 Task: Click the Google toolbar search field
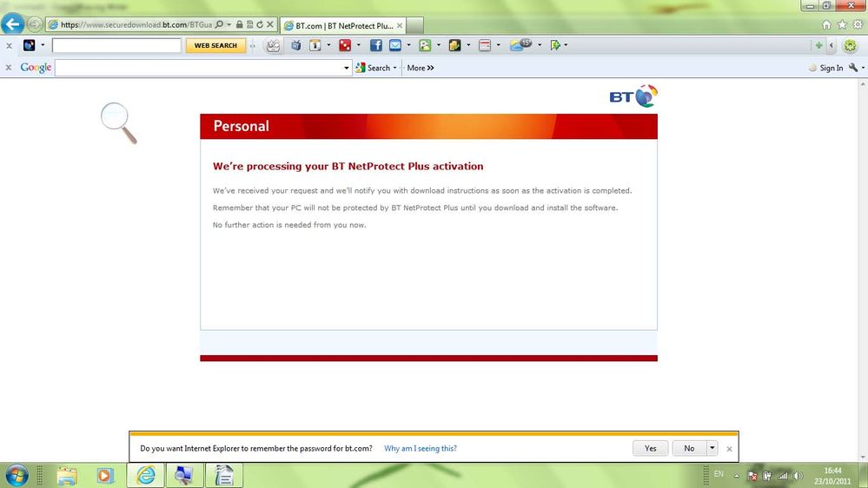[199, 68]
